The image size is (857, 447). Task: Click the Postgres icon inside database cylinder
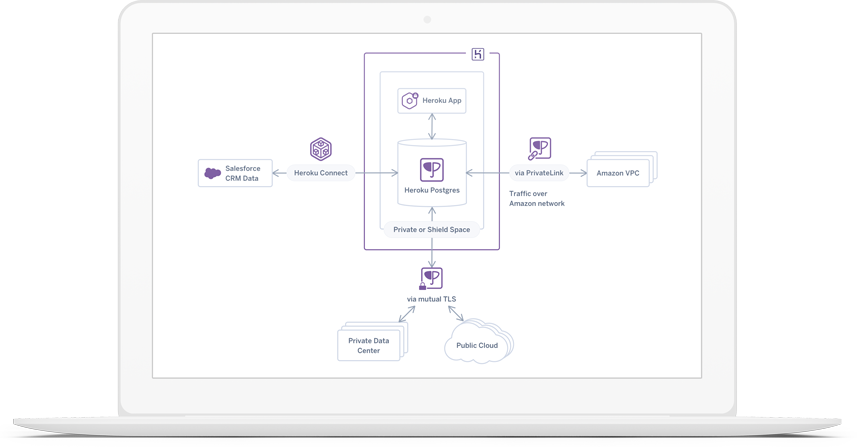pos(432,169)
